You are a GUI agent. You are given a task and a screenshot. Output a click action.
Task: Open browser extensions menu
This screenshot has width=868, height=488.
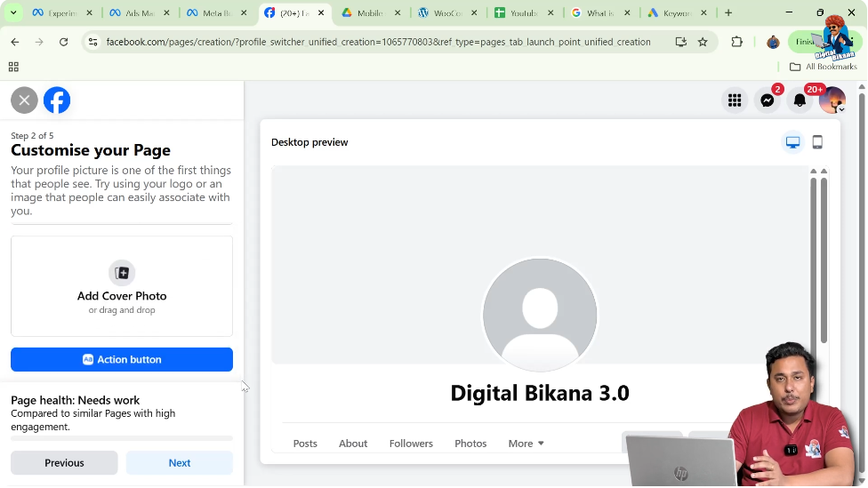[x=736, y=42]
